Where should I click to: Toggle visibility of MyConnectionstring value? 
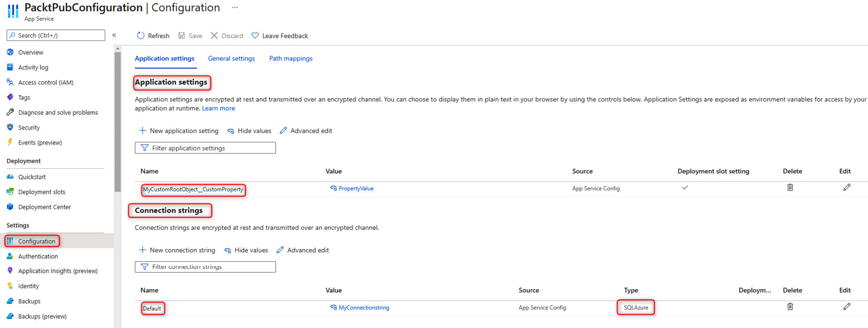pyautogui.click(x=334, y=307)
